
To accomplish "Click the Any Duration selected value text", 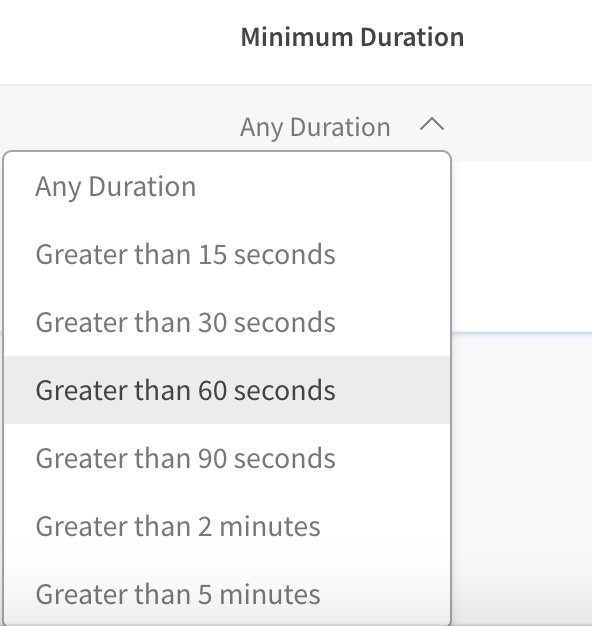I will pos(315,128).
